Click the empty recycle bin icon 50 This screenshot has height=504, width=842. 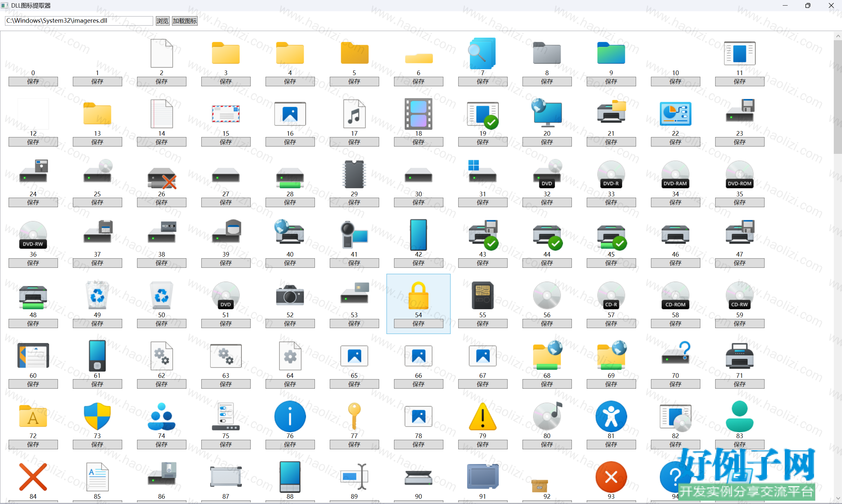[162, 295]
